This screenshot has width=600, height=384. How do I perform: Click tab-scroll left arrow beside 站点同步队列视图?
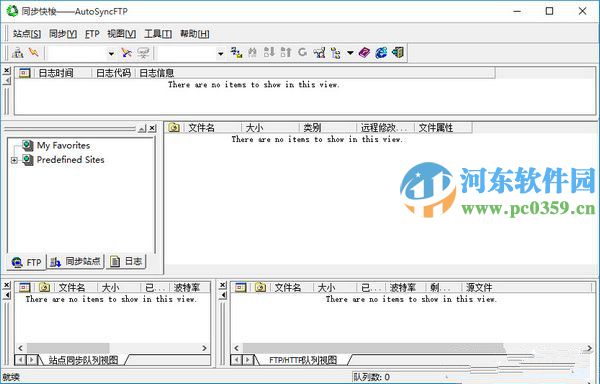click(21, 360)
